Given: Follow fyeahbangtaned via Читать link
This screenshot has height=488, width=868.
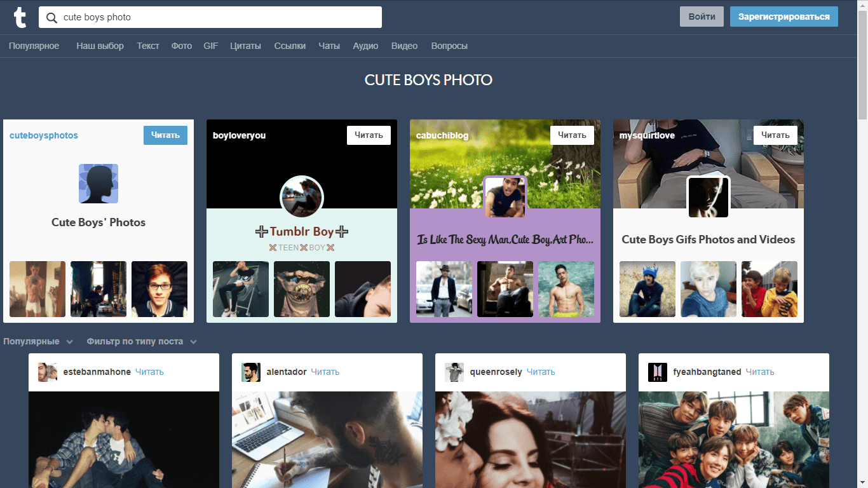Looking at the screenshot, I should pos(760,372).
